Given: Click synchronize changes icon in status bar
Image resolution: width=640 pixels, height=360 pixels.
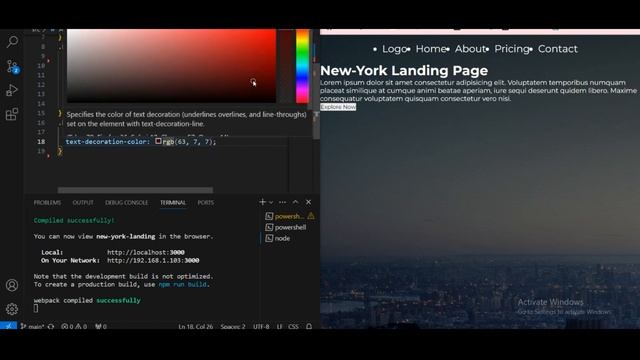Looking at the screenshot, I should pyautogui.click(x=51, y=327).
